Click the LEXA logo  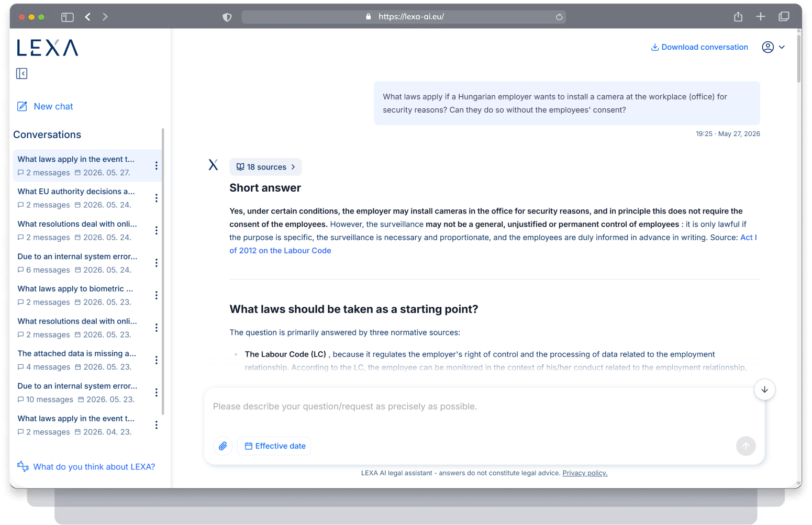click(x=48, y=48)
